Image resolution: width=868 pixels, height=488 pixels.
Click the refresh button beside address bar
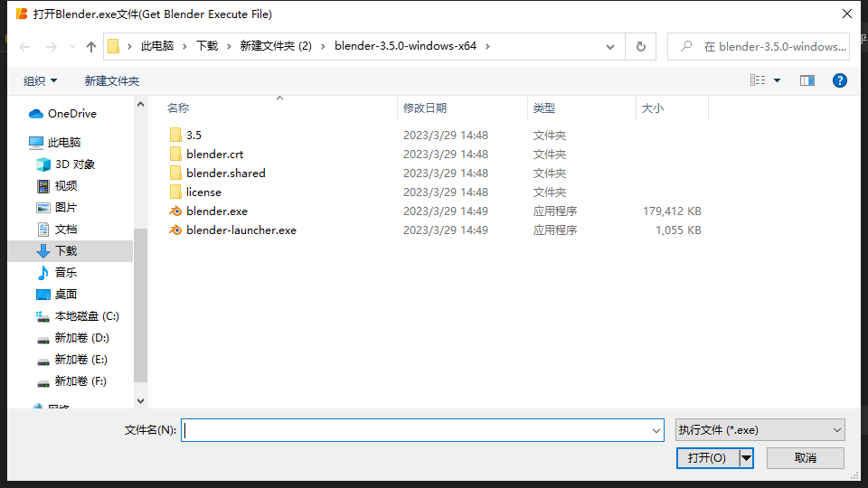(641, 47)
